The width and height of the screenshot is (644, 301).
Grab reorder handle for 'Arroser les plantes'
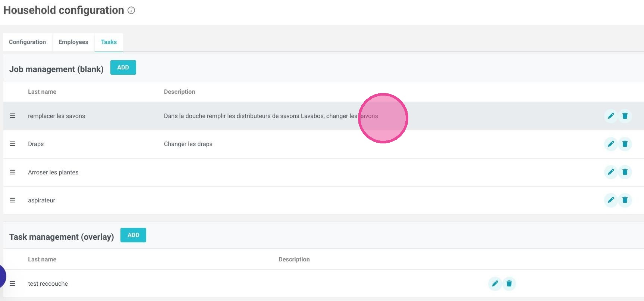12,172
